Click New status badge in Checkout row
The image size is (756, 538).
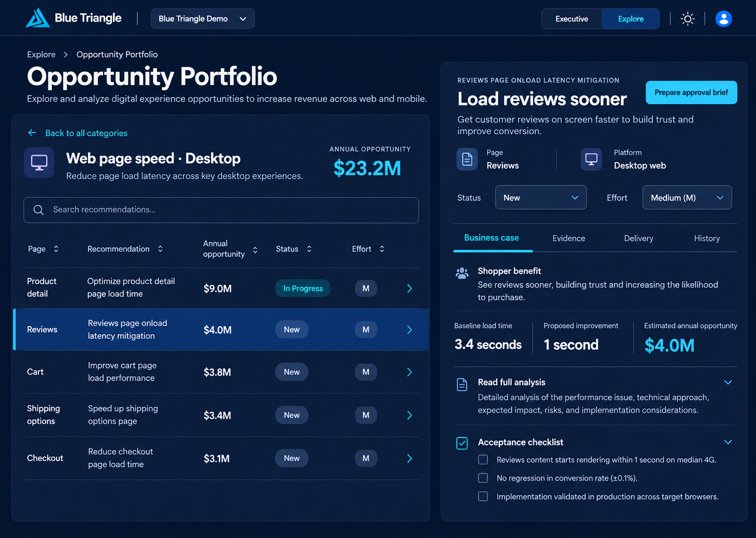pos(292,458)
